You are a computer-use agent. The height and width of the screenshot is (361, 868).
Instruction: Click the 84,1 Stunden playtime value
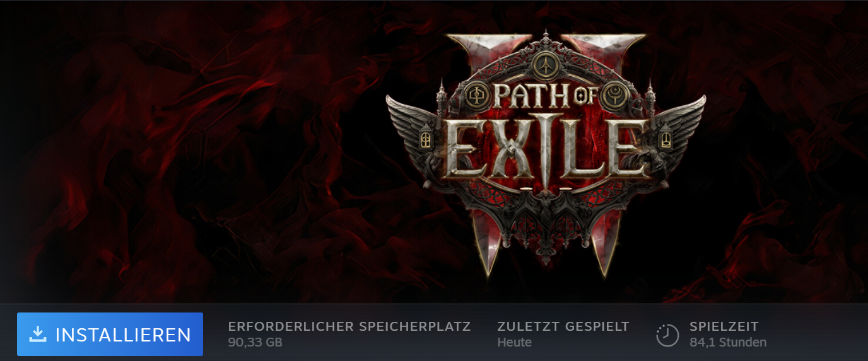point(728,343)
